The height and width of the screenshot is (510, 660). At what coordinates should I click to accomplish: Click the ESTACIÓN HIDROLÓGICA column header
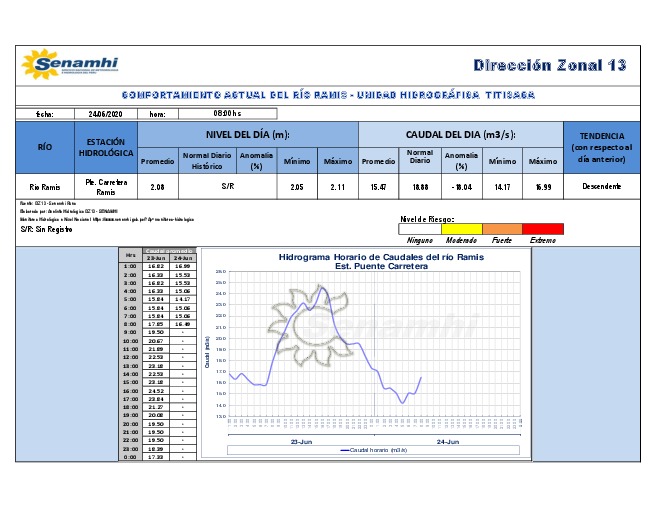pyautogui.click(x=105, y=148)
